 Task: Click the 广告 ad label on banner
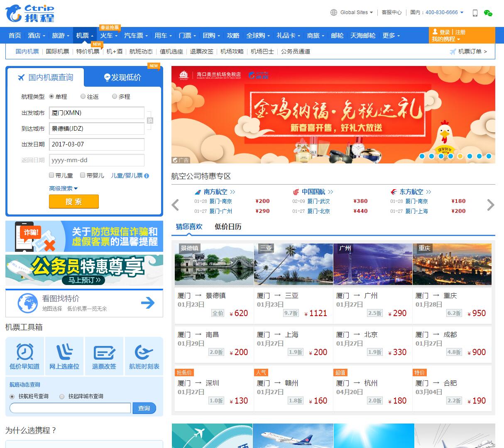tap(181, 160)
